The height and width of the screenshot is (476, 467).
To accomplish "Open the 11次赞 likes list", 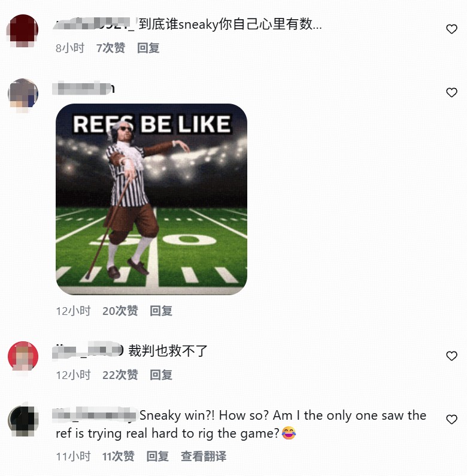I will click(118, 456).
